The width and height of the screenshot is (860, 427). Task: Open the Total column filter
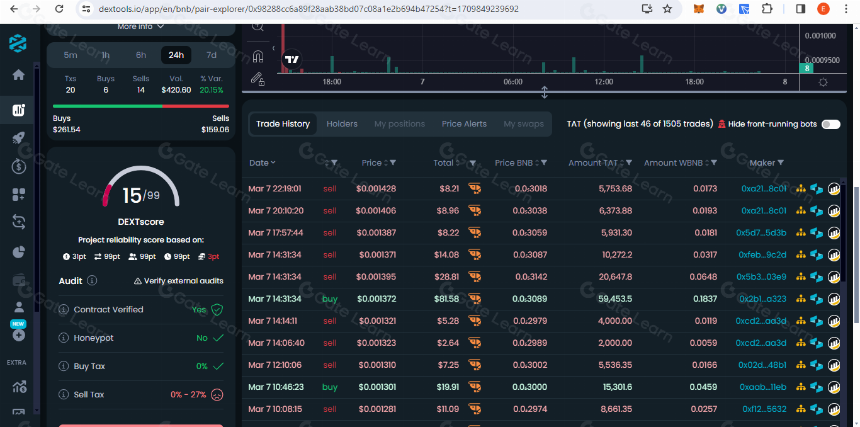tap(472, 163)
